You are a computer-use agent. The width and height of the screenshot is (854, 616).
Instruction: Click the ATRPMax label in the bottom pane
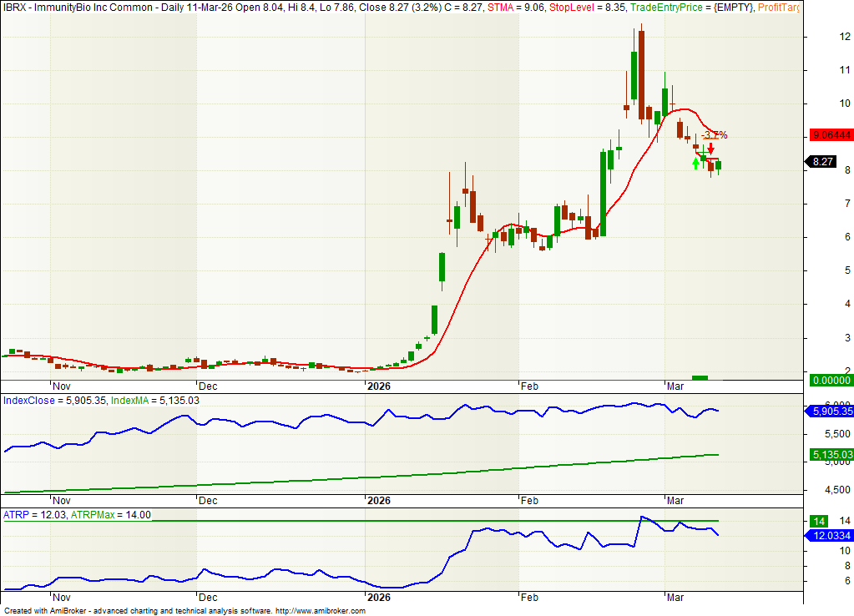click(94, 515)
